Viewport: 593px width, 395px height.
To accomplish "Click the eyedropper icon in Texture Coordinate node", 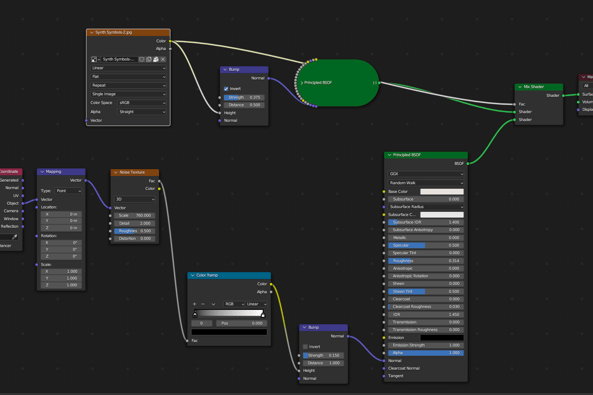I will pos(15,237).
